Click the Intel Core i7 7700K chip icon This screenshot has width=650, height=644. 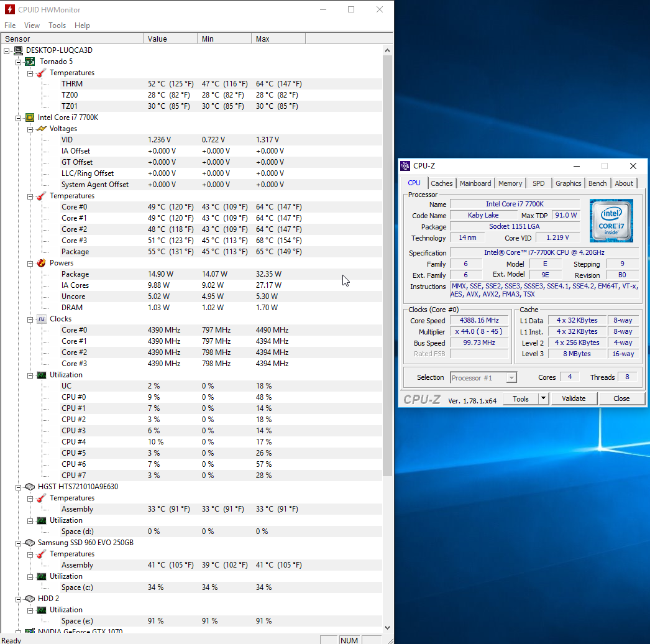[x=30, y=117]
